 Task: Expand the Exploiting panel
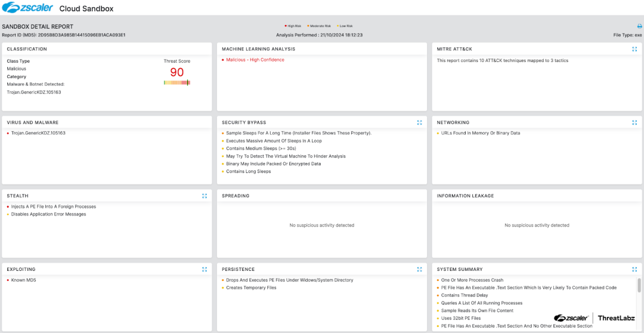(205, 269)
